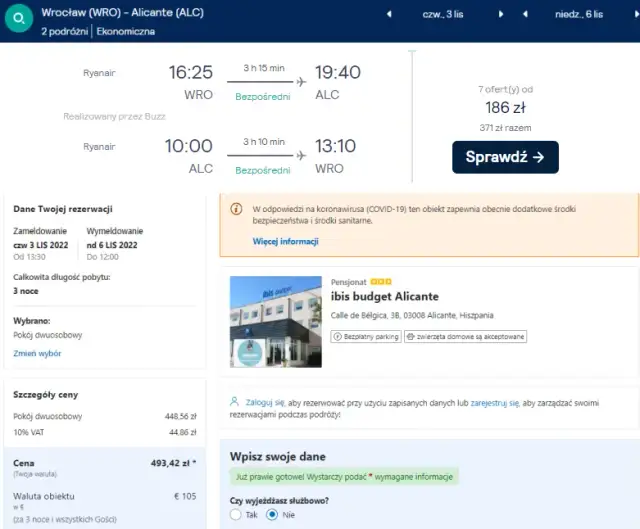Click zwierzęta domowe są akceptowane badge
Image resolution: width=640 pixels, height=529 pixels.
(x=466, y=337)
